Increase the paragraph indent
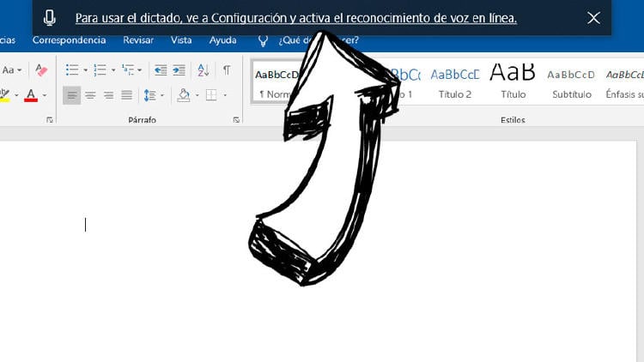 (x=179, y=70)
